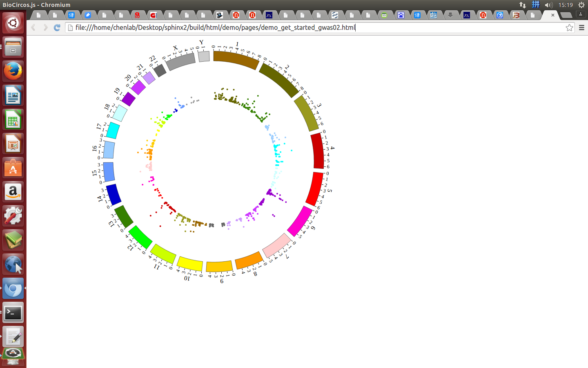Close the active BioCircos.js tab
588x368 pixels.
pyautogui.click(x=552, y=15)
